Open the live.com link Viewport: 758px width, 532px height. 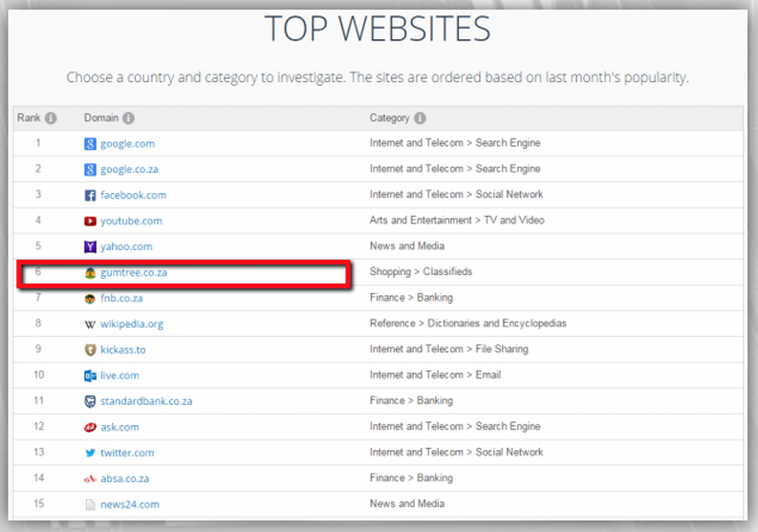119,376
